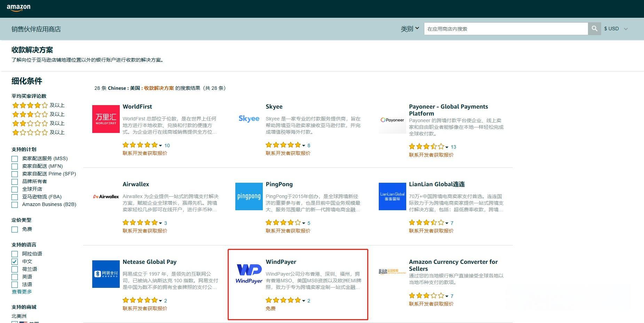Image resolution: width=644 pixels, height=323 pixels.
Task: Open the Netease Global Pay logo
Action: pyautogui.click(x=106, y=274)
